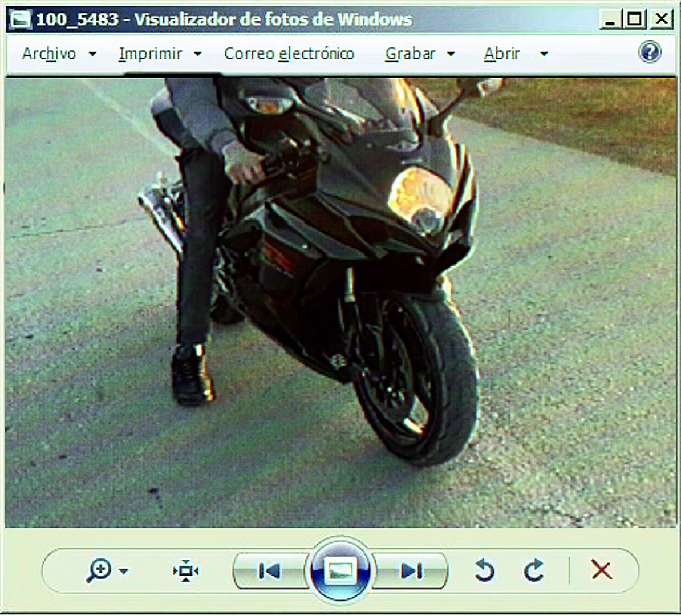Expand the arrow next to Imprimir
The height and width of the screenshot is (616, 681).
[197, 54]
